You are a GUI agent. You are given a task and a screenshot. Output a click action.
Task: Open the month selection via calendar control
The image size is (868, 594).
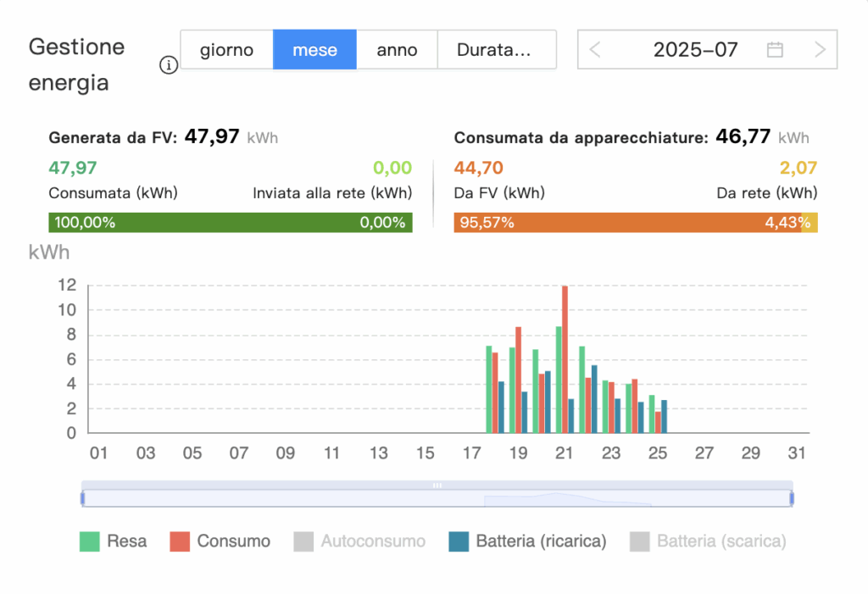pos(775,49)
